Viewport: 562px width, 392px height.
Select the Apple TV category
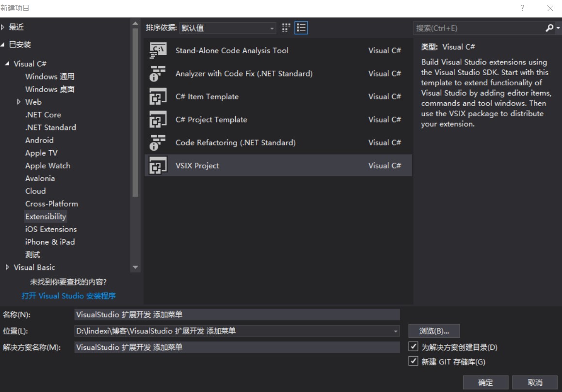41,153
